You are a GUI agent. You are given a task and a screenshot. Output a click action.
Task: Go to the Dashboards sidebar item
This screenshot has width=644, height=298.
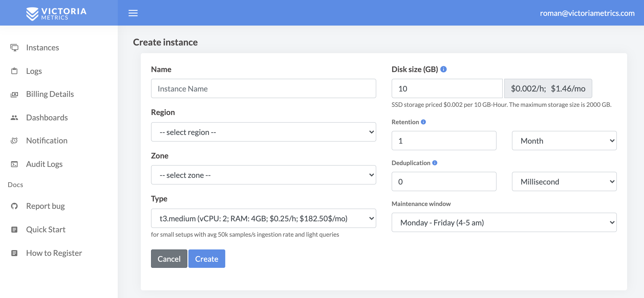(x=47, y=118)
